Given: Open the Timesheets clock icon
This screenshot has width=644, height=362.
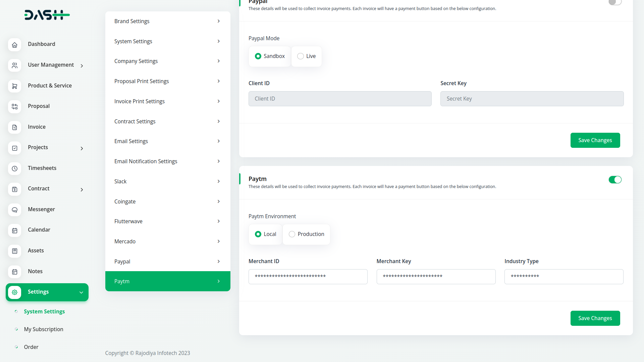Looking at the screenshot, I should point(14,169).
